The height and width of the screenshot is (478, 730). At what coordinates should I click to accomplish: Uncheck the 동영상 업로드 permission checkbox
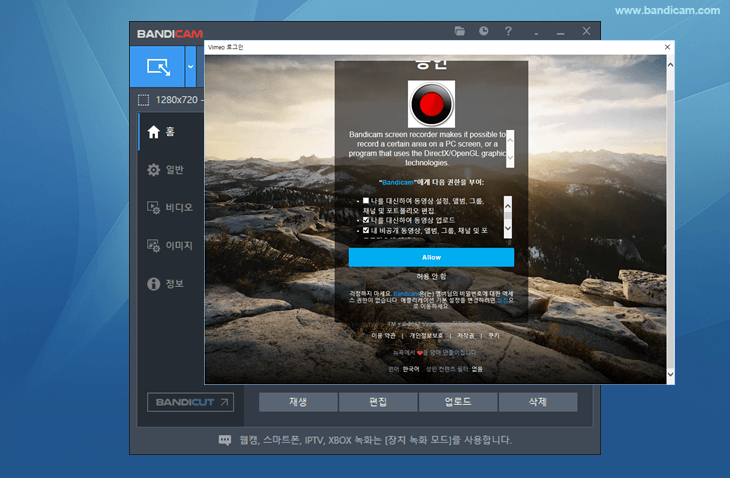click(x=366, y=220)
